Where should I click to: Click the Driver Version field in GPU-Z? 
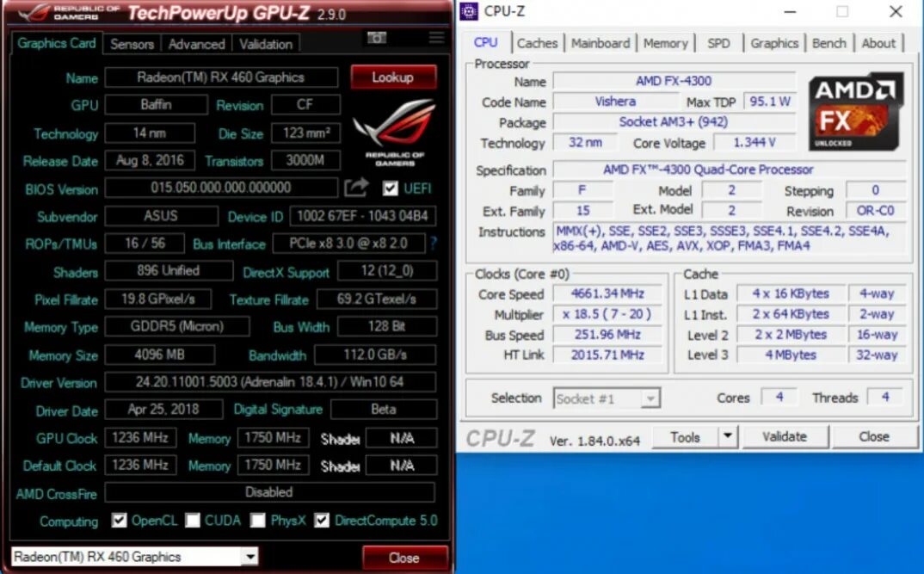[270, 382]
